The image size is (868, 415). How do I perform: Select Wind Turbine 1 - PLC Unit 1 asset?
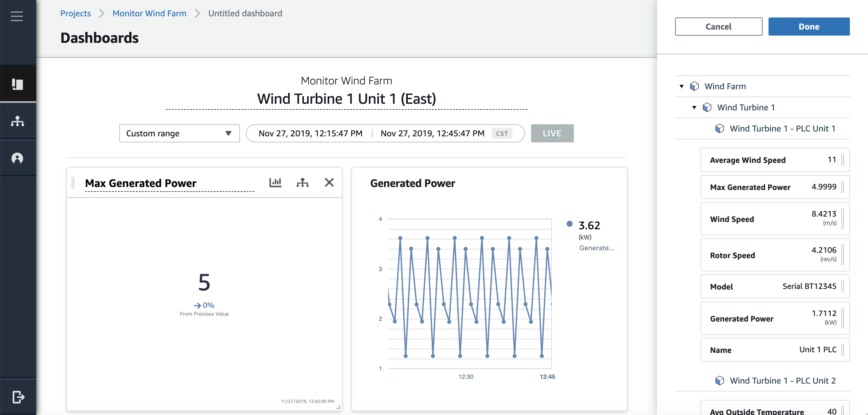782,128
